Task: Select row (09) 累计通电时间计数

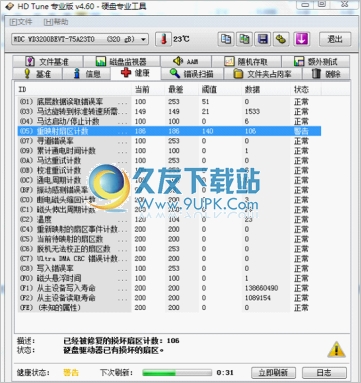Action: pos(169,151)
